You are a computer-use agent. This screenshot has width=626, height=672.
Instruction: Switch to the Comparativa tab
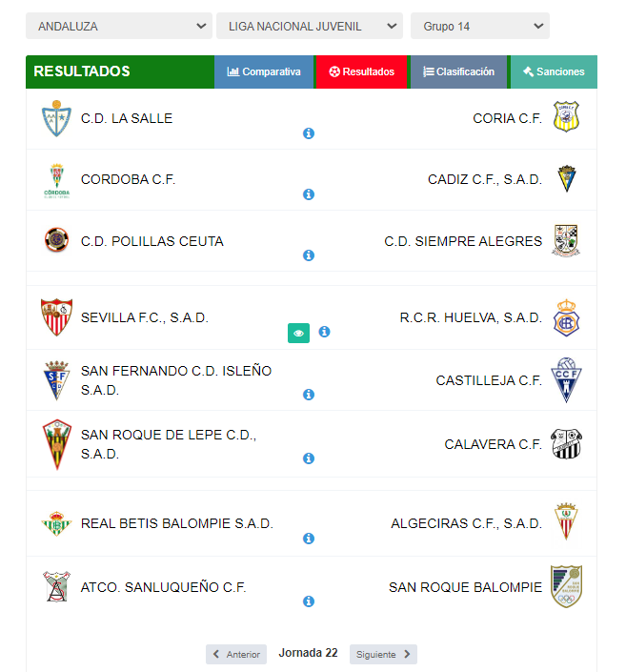pyautogui.click(x=264, y=71)
